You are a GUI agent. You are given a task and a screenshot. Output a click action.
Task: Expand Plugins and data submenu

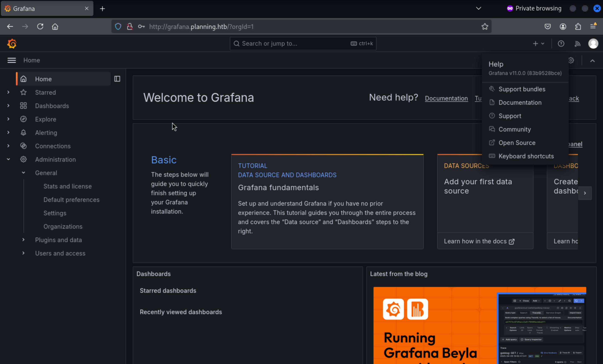click(x=23, y=240)
